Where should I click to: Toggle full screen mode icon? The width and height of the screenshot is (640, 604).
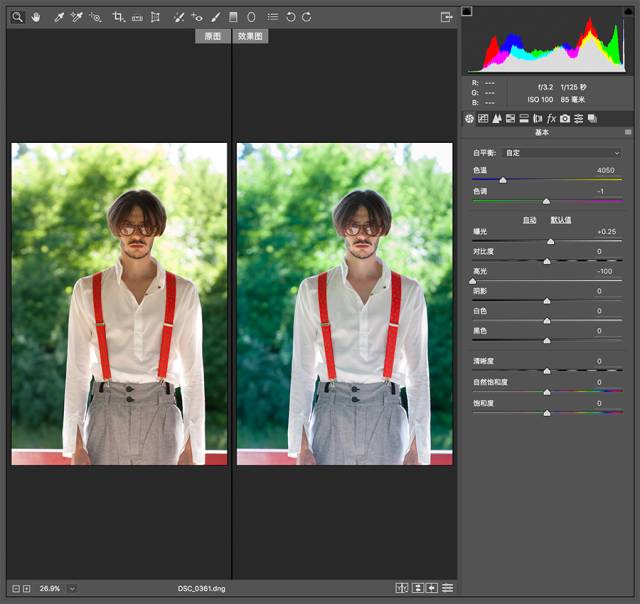tap(447, 17)
